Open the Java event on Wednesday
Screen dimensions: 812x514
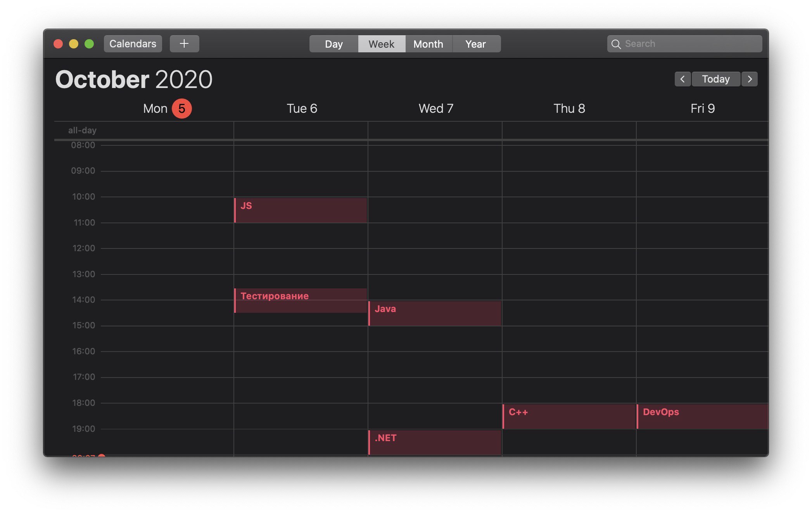click(435, 313)
